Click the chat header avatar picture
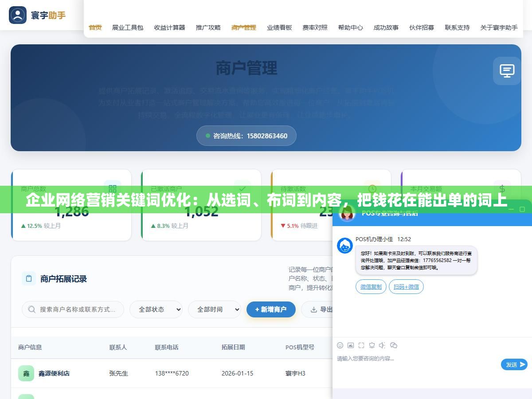This screenshot has width=532, height=399. (x=347, y=213)
